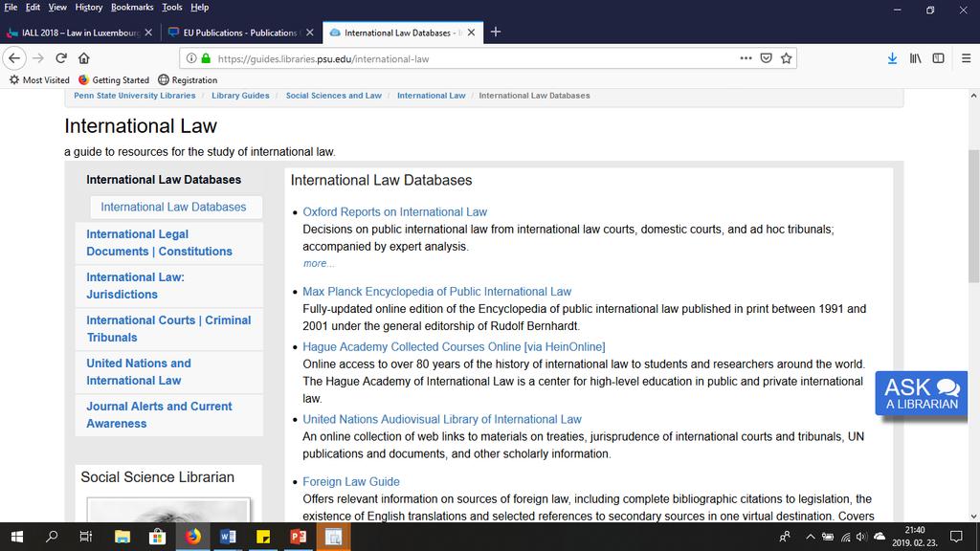Open Registration bookmark
Viewport: 980px width, 551px height.
tap(188, 80)
